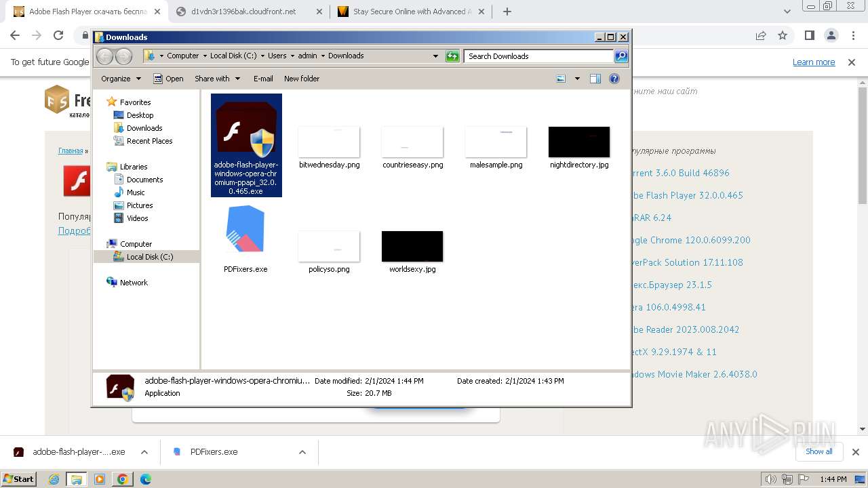Open address bar history dropdown
Image resolution: width=868 pixels, height=488 pixels.
(435, 56)
